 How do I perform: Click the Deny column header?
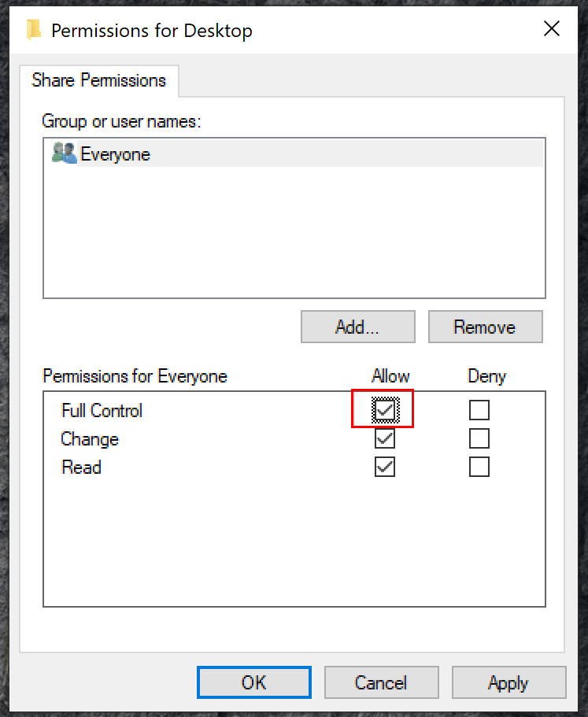pyautogui.click(x=486, y=376)
